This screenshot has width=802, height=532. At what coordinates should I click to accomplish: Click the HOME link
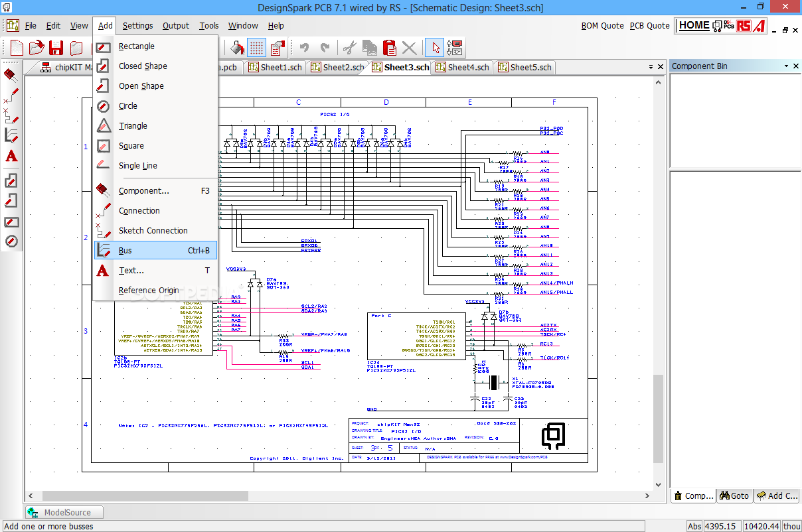coord(694,26)
